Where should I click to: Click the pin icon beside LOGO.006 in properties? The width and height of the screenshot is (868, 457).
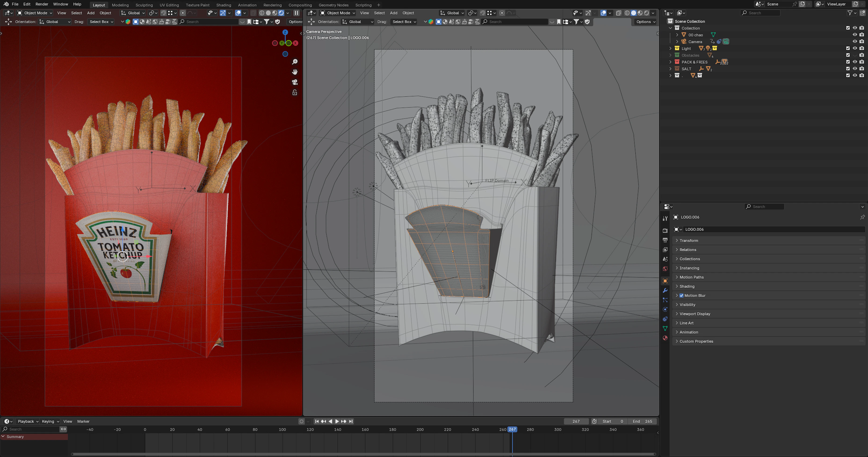click(x=862, y=217)
